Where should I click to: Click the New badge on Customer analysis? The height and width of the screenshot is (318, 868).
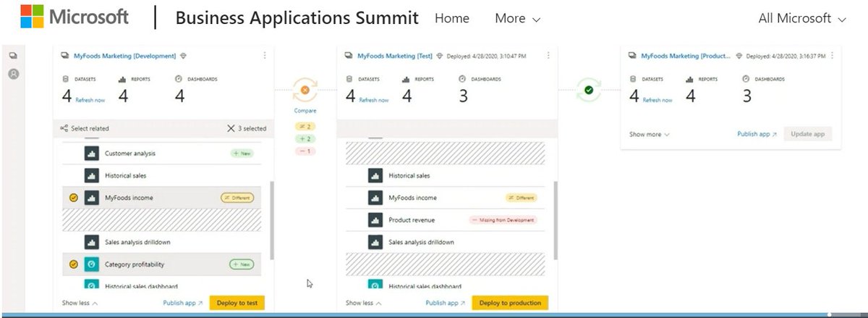tap(242, 154)
